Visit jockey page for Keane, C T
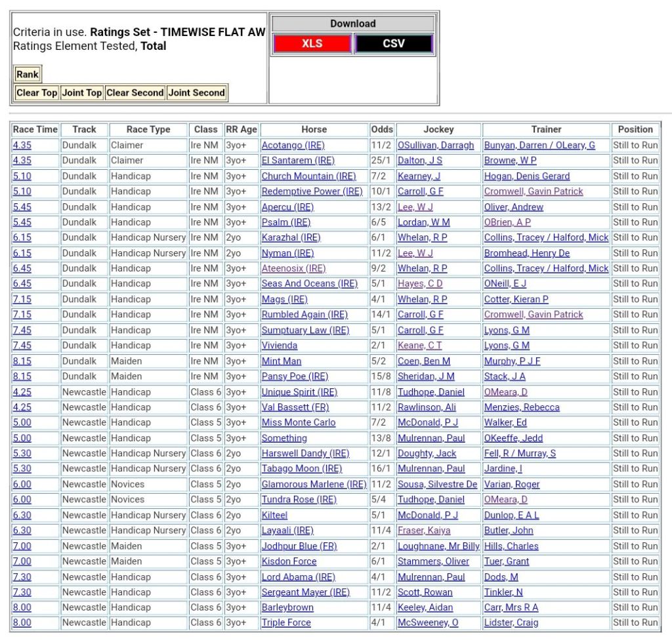 click(x=419, y=346)
